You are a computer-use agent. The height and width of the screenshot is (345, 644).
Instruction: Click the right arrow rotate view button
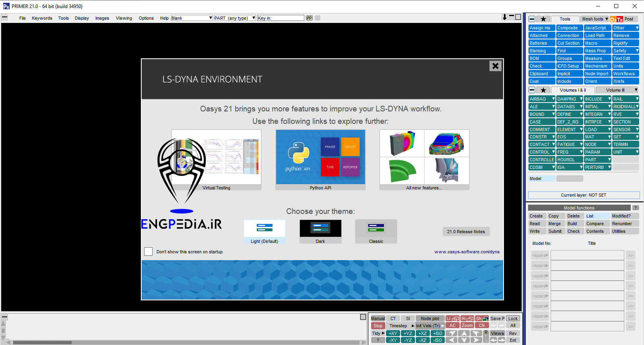(x=476, y=340)
